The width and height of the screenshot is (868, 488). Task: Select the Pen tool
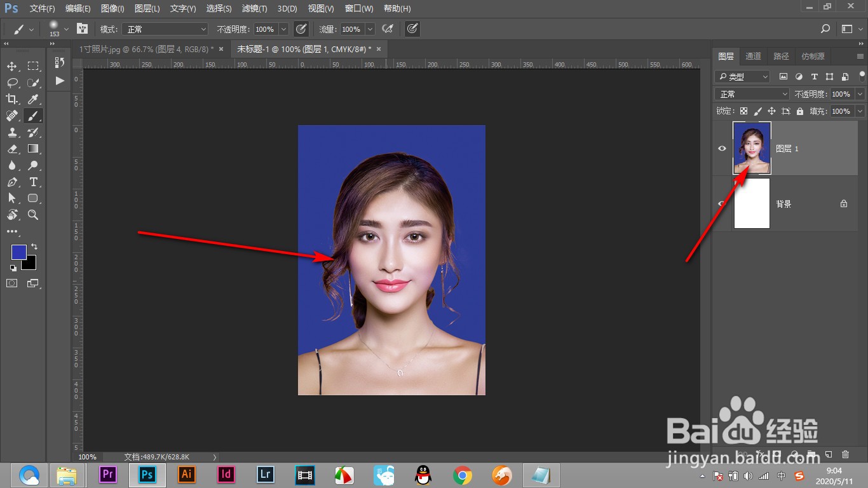pyautogui.click(x=11, y=182)
